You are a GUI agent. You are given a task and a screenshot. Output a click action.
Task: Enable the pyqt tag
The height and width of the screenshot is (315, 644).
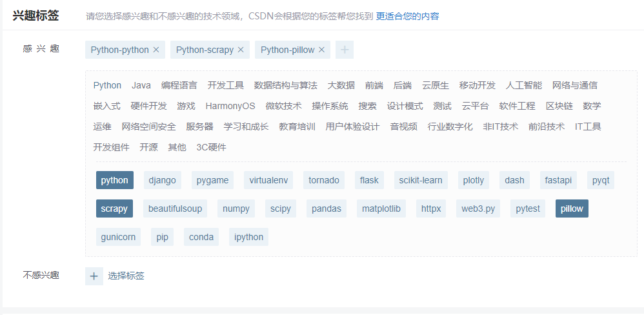coord(601,180)
